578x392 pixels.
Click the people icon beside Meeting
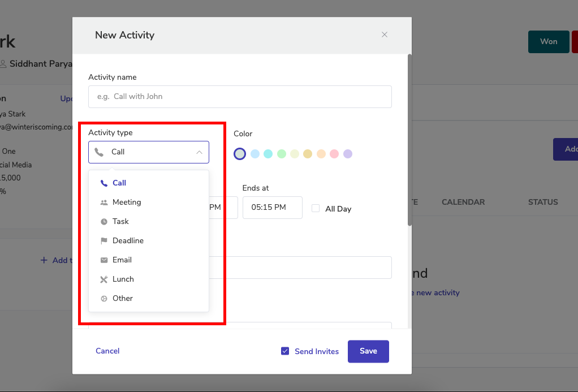click(x=103, y=203)
